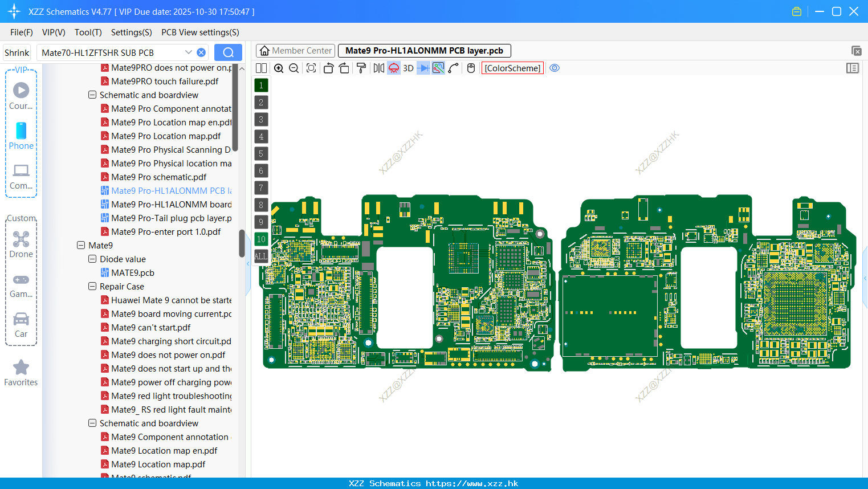Click the rotate left icon
868x489 pixels.
pyautogui.click(x=328, y=68)
